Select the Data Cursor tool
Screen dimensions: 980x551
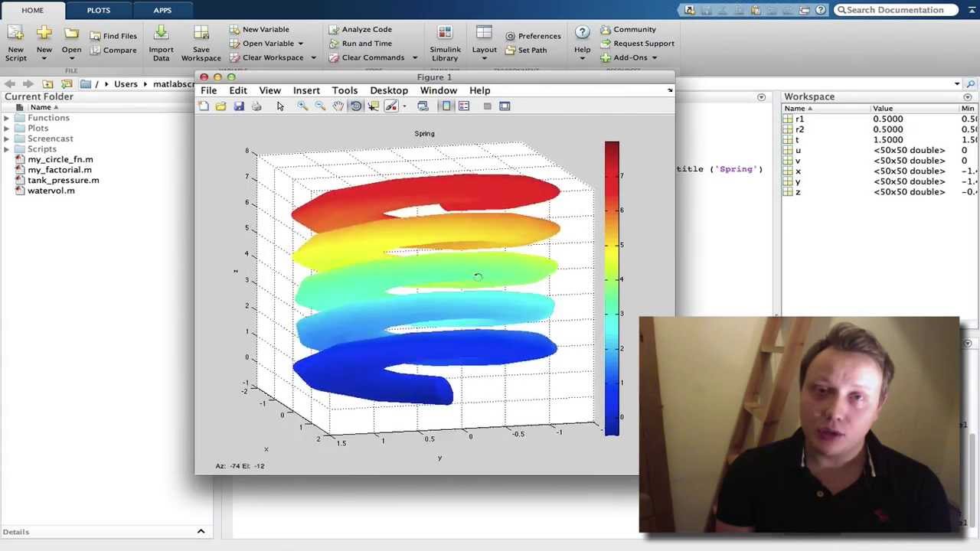tap(373, 106)
